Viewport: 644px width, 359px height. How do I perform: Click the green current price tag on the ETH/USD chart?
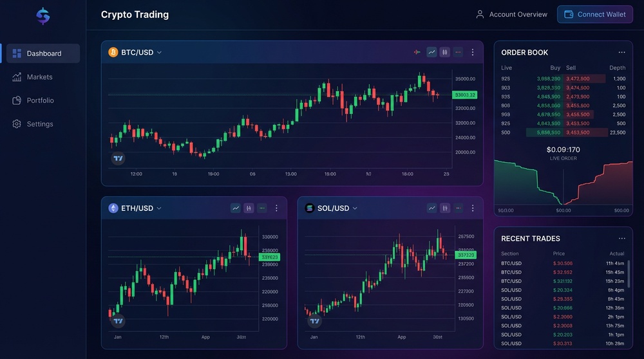(269, 257)
